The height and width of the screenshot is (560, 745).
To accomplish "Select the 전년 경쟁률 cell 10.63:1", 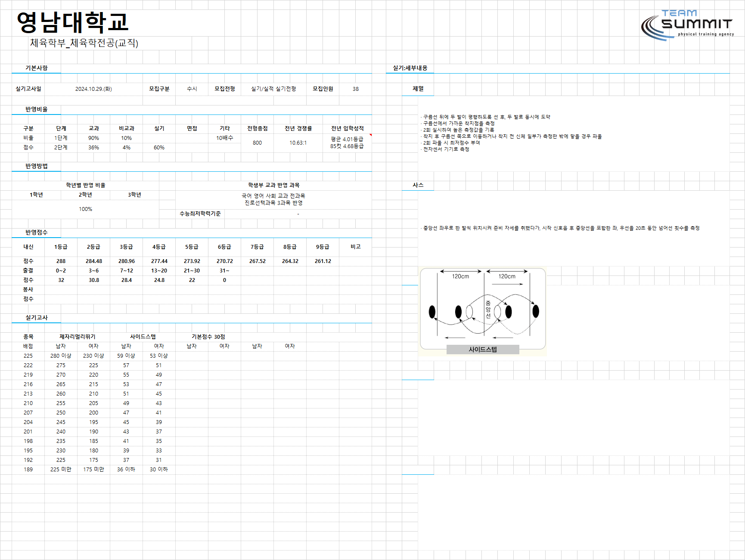I will (298, 143).
